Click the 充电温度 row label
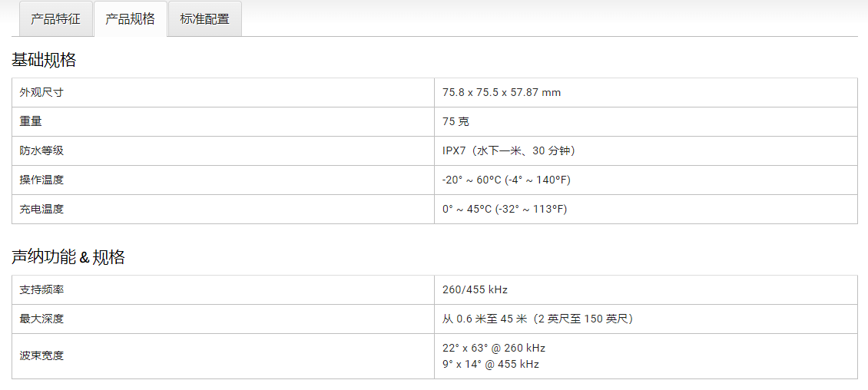Screen dimensions: 868x390 [41, 209]
